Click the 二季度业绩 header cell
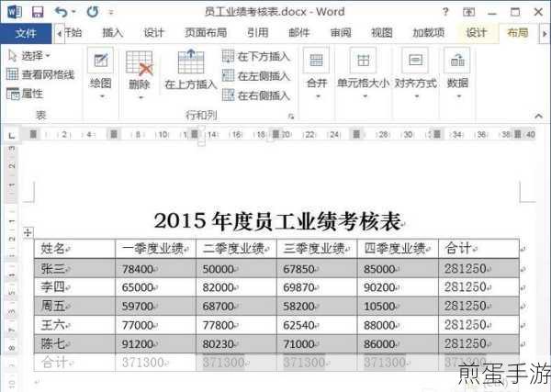551x392 pixels. coord(236,249)
